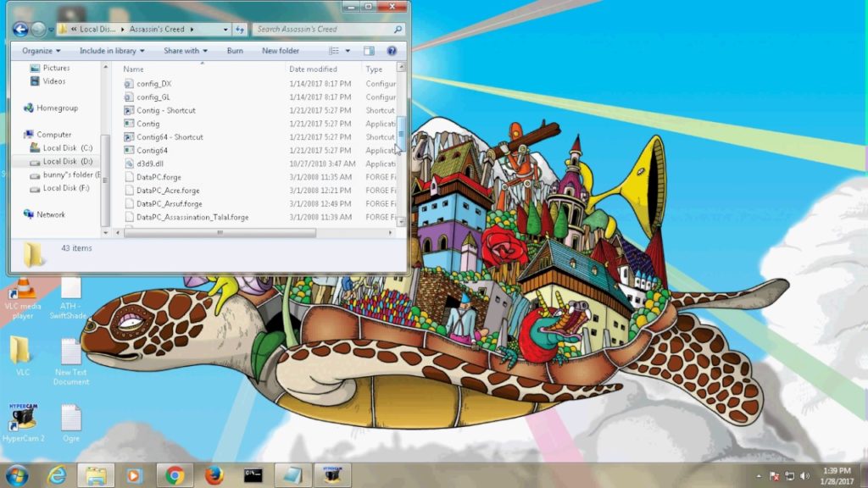Viewport: 868px width, 488px height.
Task: Open the Share with menu
Action: point(186,51)
